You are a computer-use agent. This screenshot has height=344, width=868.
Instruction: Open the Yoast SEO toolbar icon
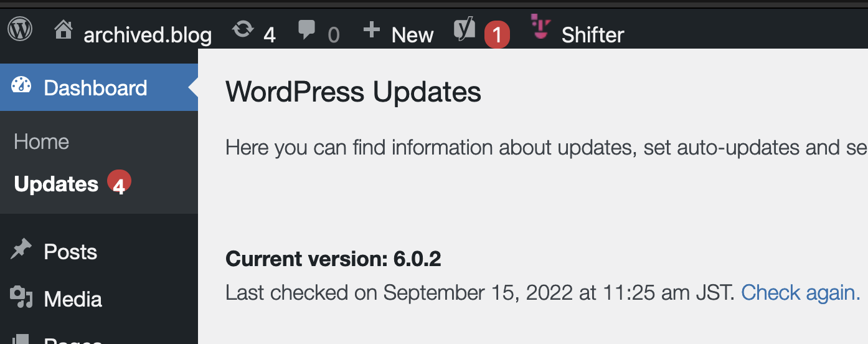(465, 29)
